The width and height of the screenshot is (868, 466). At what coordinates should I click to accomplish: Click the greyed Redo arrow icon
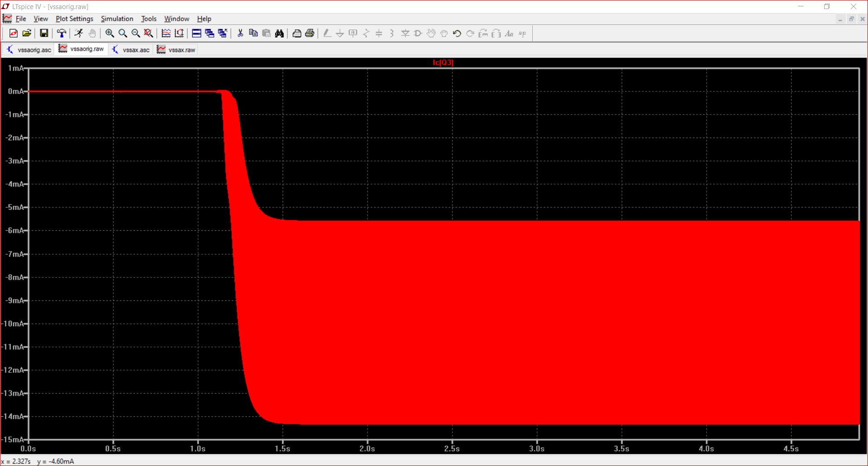[x=470, y=33]
